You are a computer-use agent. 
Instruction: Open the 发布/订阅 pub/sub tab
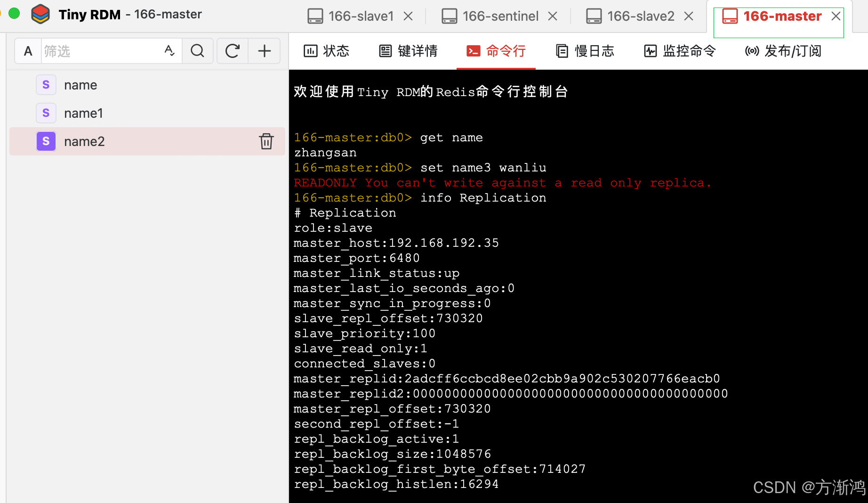(x=783, y=51)
